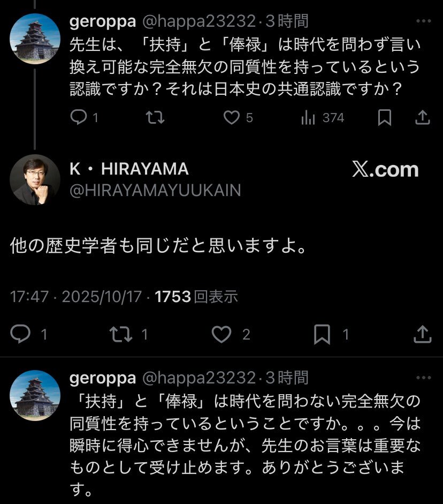
Task: Bookmark HIRAYAMA's main tweet
Action: 322,335
